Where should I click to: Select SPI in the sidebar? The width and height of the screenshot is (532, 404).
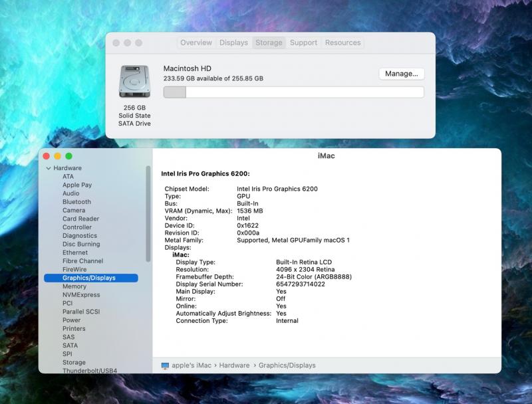[67, 354]
